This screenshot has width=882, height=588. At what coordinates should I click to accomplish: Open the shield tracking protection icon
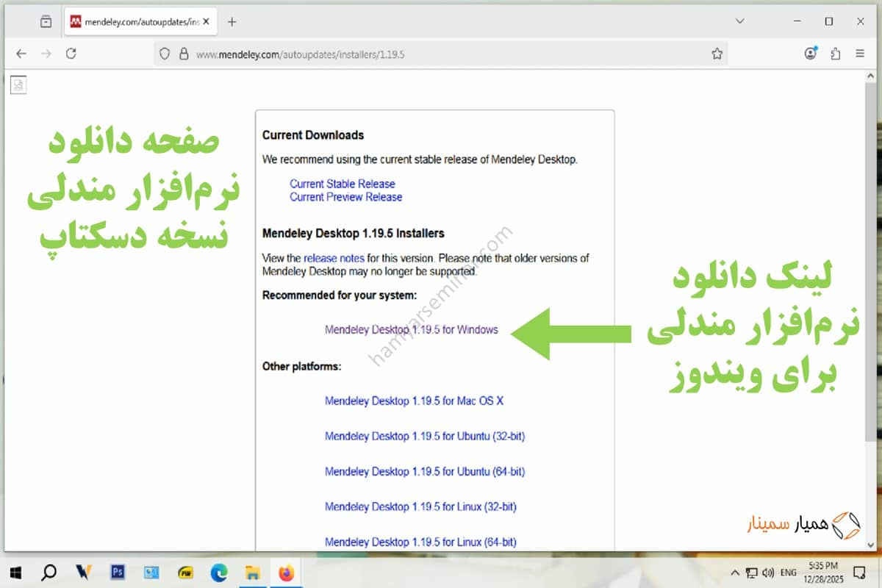pos(165,54)
